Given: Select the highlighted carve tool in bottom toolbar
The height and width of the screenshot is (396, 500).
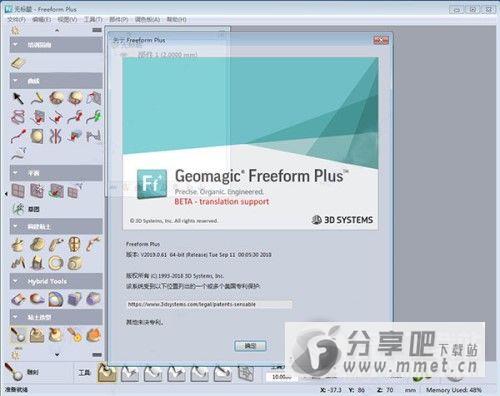Looking at the screenshot, I should coord(107,372).
